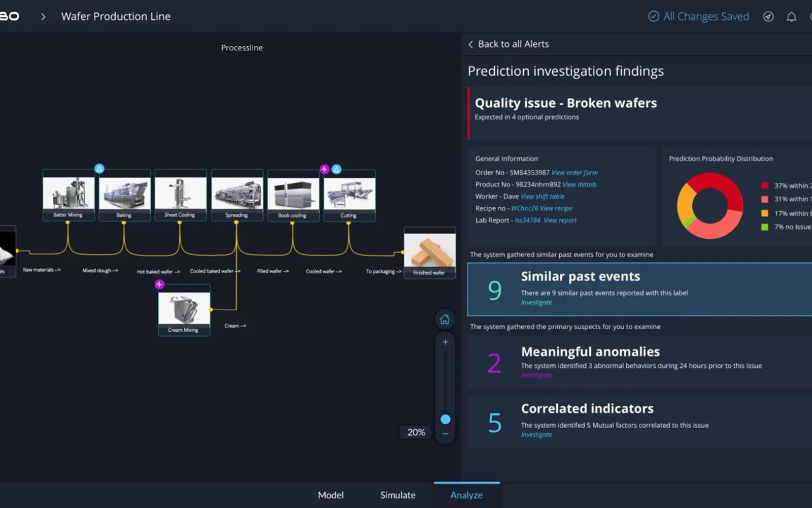Click the green 7% no issue swatch
The image size is (812, 508).
(x=765, y=227)
